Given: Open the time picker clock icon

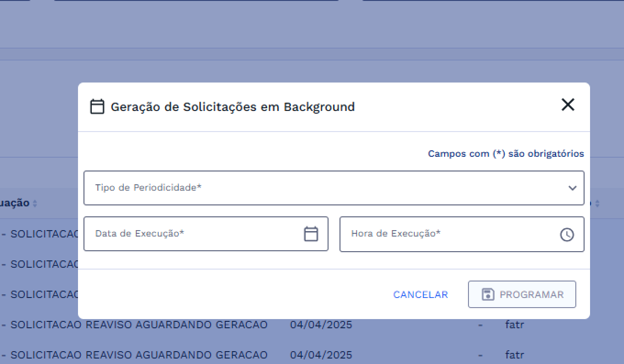Looking at the screenshot, I should click(x=567, y=234).
